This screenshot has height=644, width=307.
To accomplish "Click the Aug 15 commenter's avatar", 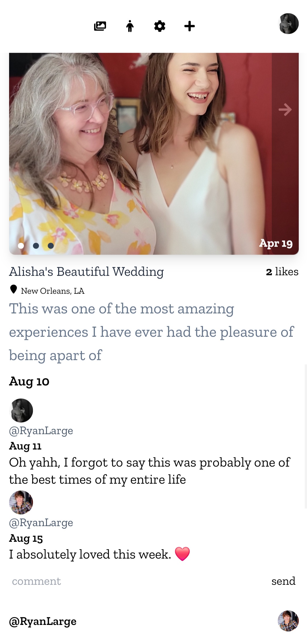I will coord(21,503).
